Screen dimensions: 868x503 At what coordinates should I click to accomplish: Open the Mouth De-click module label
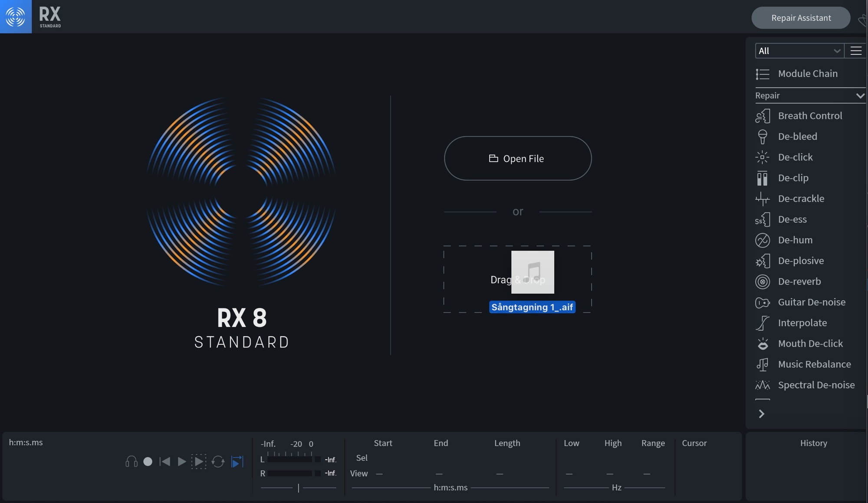coord(810,344)
